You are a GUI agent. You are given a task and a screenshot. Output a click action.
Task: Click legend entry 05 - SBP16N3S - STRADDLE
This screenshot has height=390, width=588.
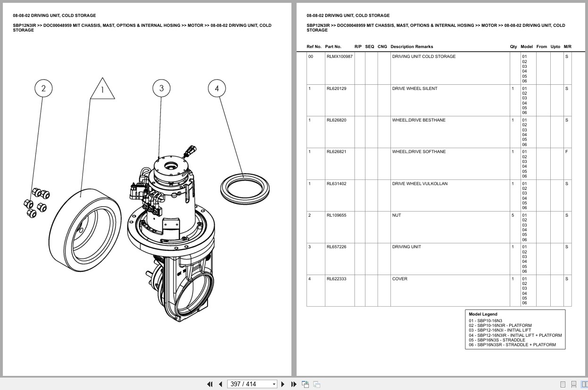497,340
